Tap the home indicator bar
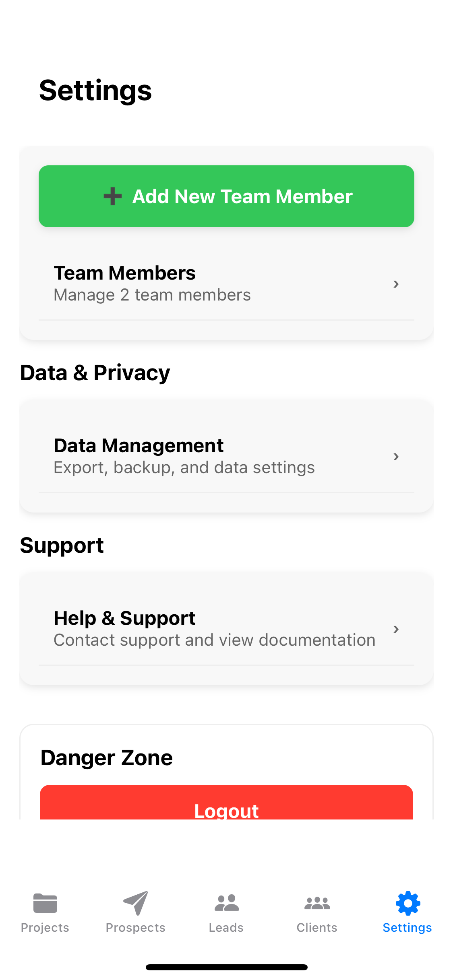Image resolution: width=453 pixels, height=980 pixels. 227,967
